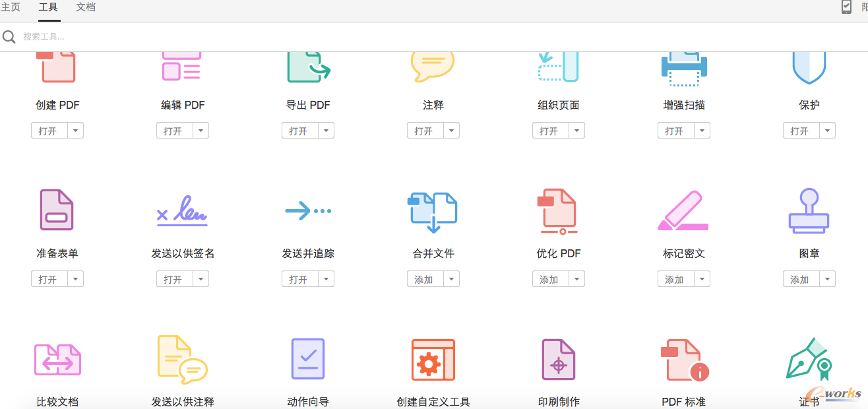This screenshot has width=868, height=409.
Task: Click the mobile device icon at top right
Action: [x=846, y=7]
